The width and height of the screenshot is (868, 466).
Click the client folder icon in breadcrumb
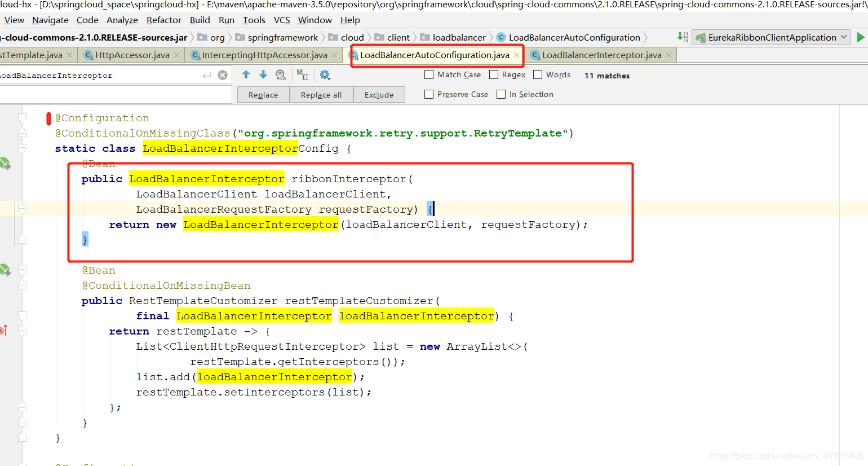(379, 37)
